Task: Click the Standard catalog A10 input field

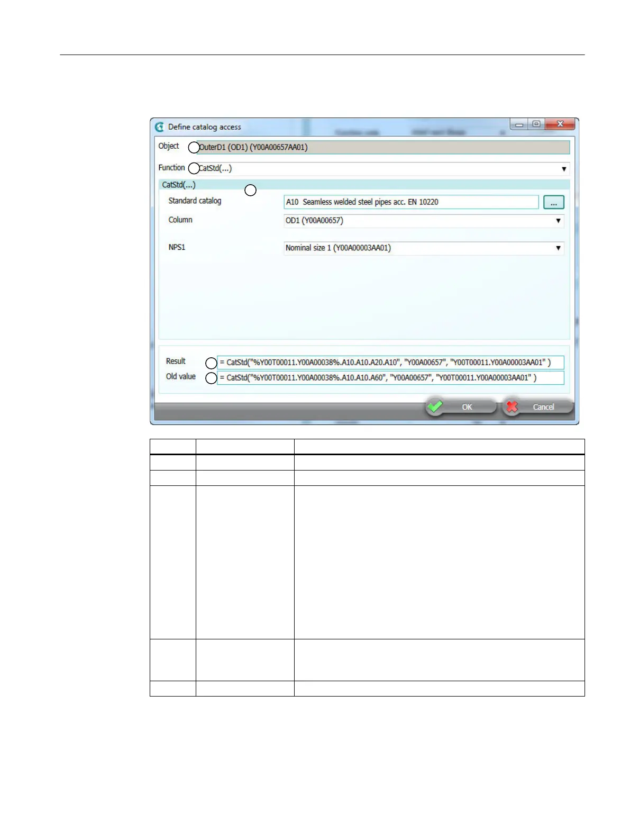Action: (x=411, y=202)
